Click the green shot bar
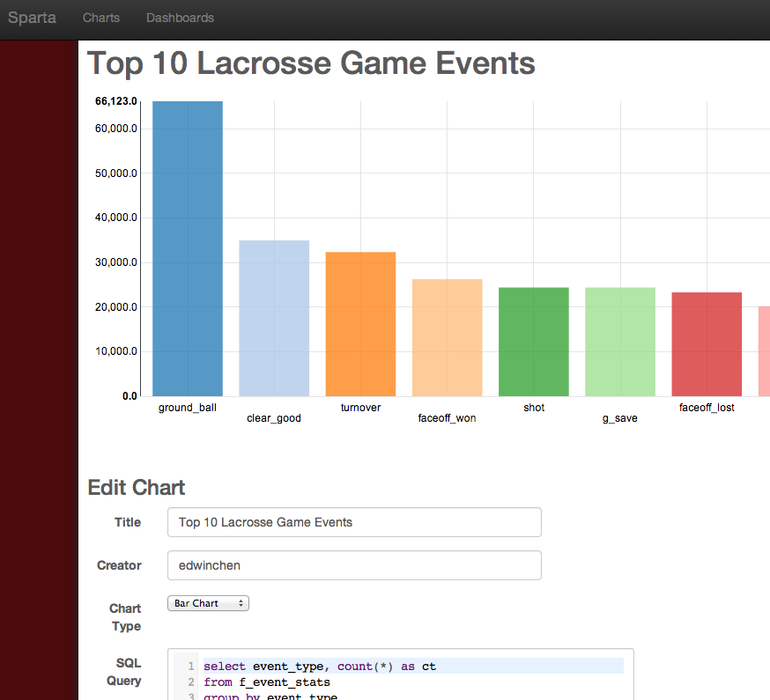770x700 pixels. pyautogui.click(x=534, y=342)
